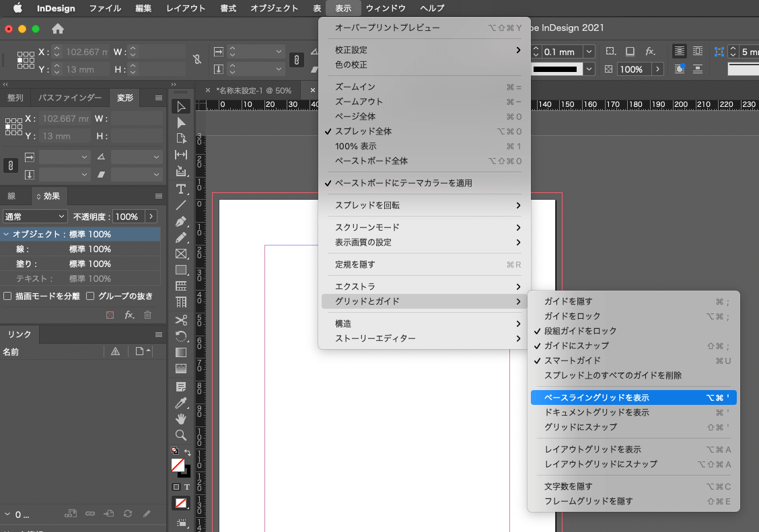The image size is (759, 532).
Task: Select the Zoom tool
Action: 180,434
